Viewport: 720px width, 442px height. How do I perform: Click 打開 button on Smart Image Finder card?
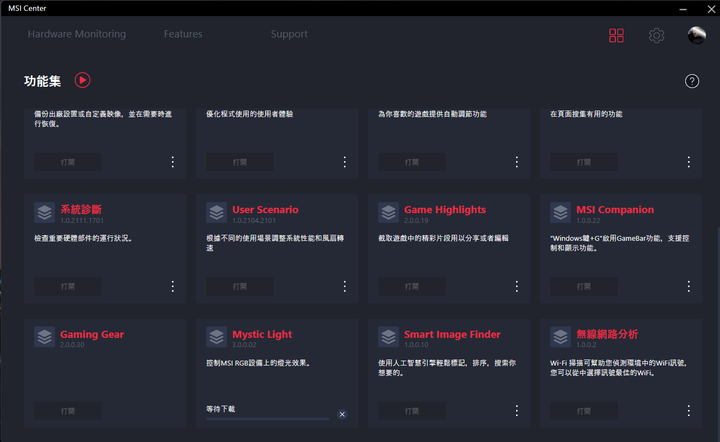coord(412,411)
